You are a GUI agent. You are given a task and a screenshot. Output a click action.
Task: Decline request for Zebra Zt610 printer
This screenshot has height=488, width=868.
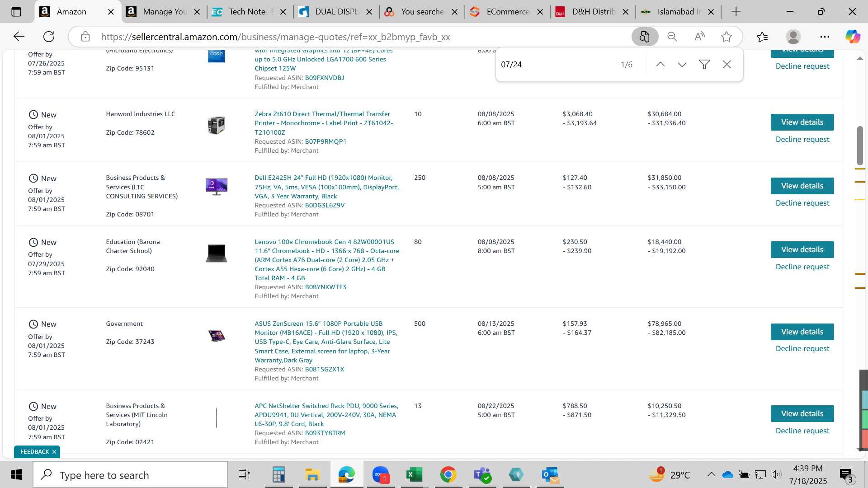point(802,139)
